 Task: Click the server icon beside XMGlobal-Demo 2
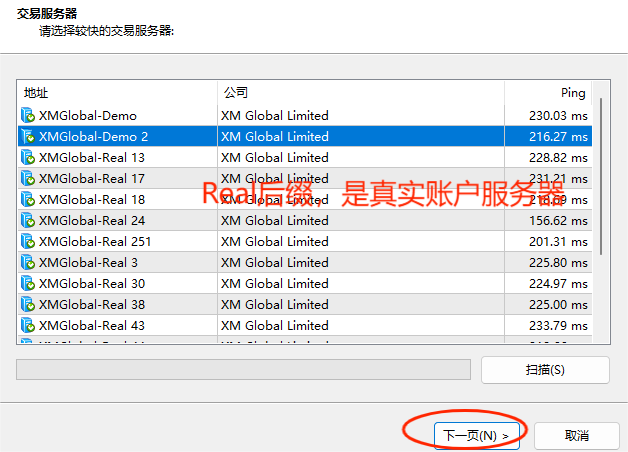(x=28, y=137)
